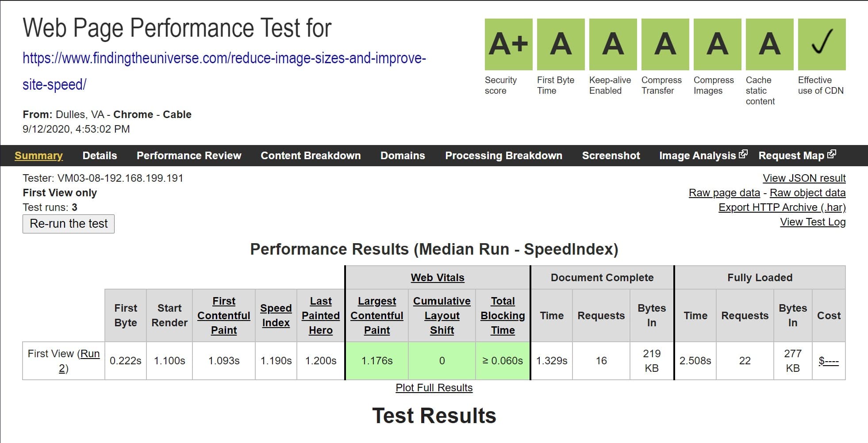The width and height of the screenshot is (868, 443).
Task: Select the Keep-alive Enabled grade badge
Action: point(611,43)
